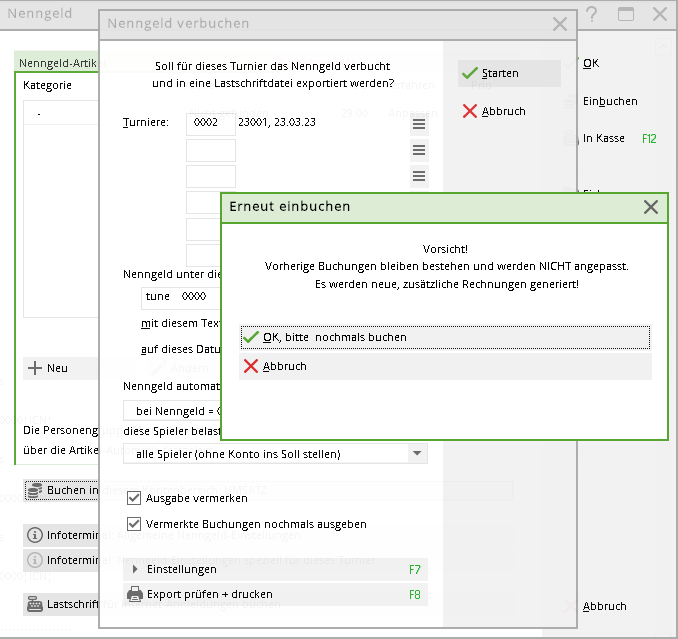Click the Einbuchen button on the right
Image resolution: width=678 pixels, height=639 pixels.
(610, 101)
